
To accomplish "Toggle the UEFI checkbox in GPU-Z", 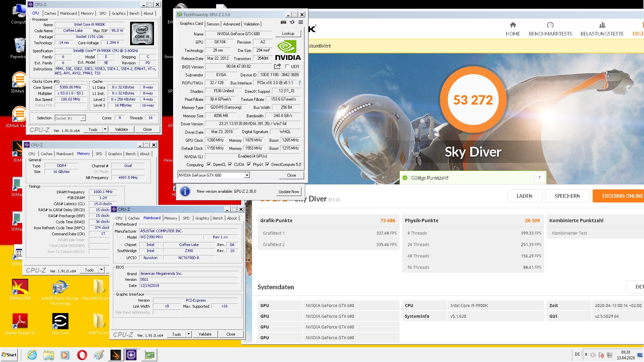I will coord(287,67).
